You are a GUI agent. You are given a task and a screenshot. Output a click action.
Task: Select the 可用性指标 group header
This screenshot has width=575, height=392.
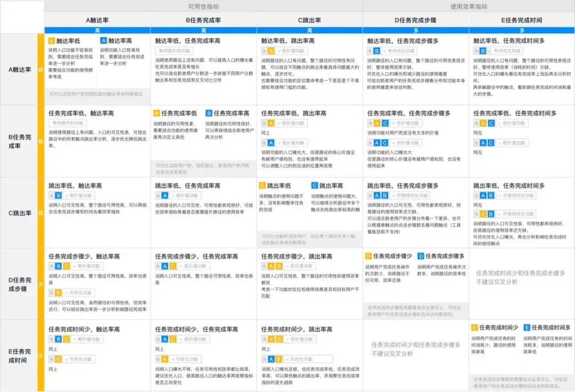[x=203, y=6]
